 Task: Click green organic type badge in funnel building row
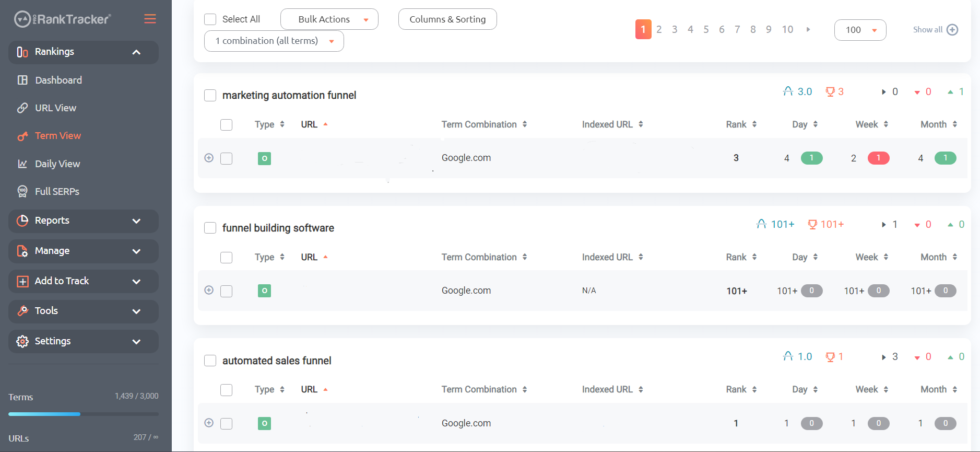[x=265, y=291]
